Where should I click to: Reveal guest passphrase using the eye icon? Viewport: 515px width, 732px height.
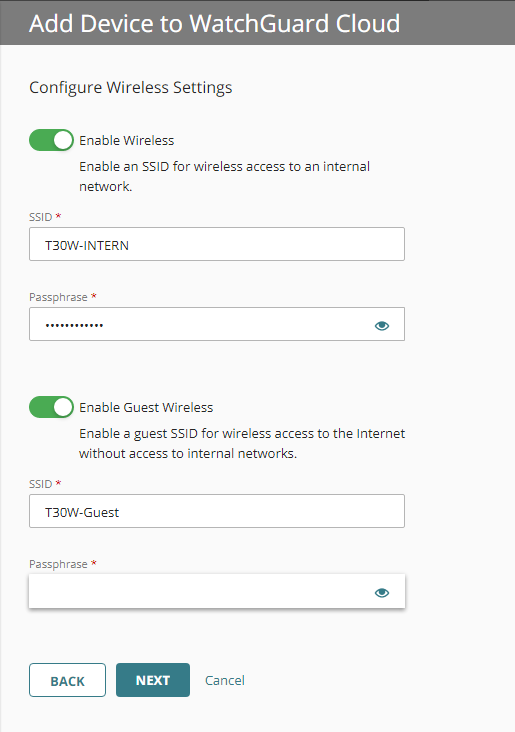[x=382, y=592]
